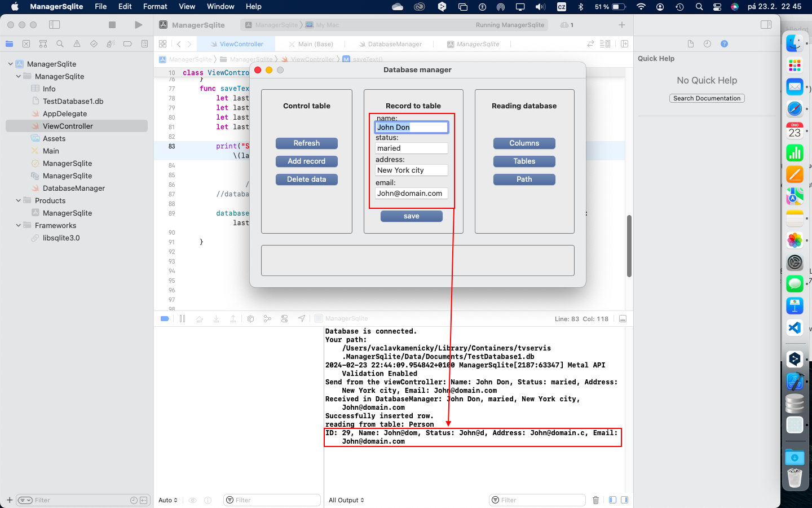The image size is (812, 508).
Task: Open Debug View Hierarchy icon
Action: pos(250,319)
